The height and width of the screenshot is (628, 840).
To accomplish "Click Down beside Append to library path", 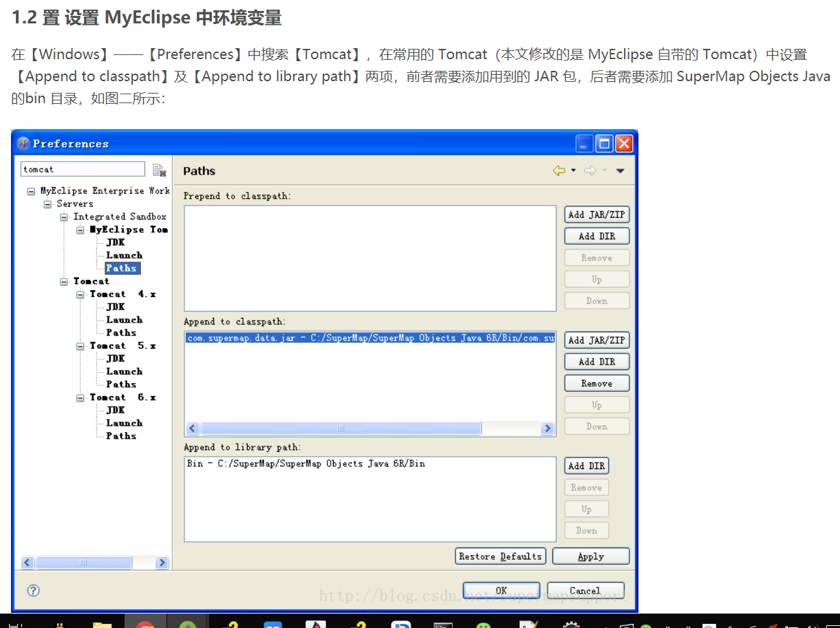I will [586, 530].
